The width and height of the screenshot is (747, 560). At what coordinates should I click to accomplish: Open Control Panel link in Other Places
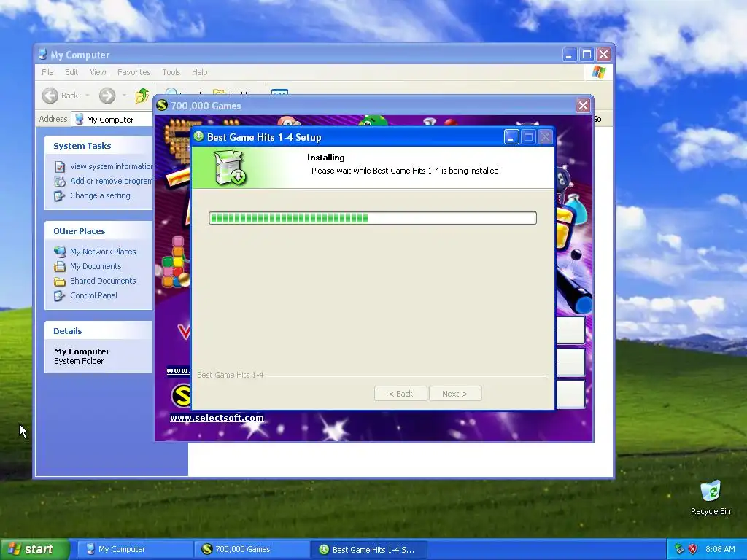point(93,295)
